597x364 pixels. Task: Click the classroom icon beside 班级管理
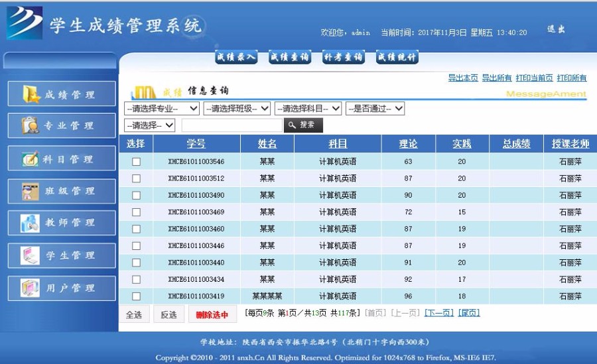coord(30,191)
